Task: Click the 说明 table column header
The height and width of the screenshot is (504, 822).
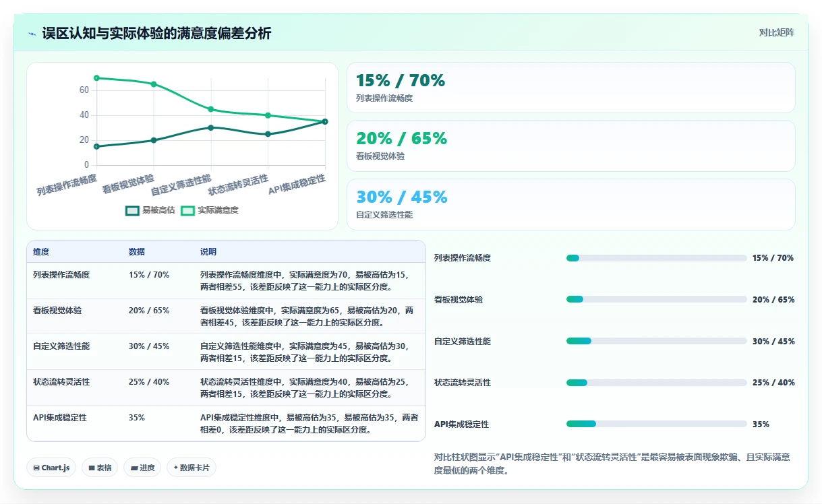Action: pos(208,252)
